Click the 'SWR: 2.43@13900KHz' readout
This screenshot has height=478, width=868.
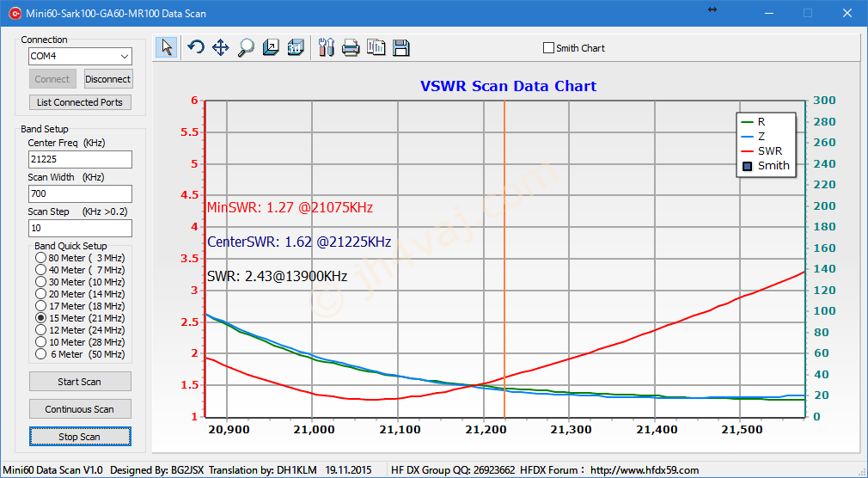(x=277, y=276)
